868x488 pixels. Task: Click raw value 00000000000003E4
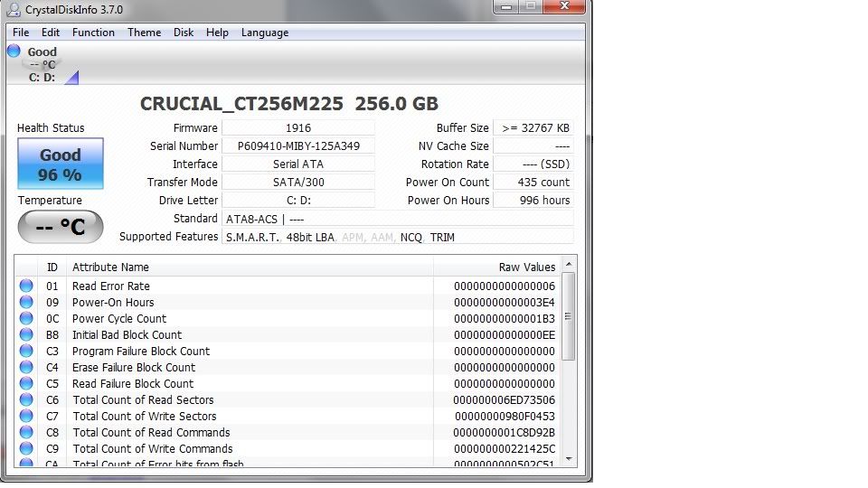tap(504, 303)
